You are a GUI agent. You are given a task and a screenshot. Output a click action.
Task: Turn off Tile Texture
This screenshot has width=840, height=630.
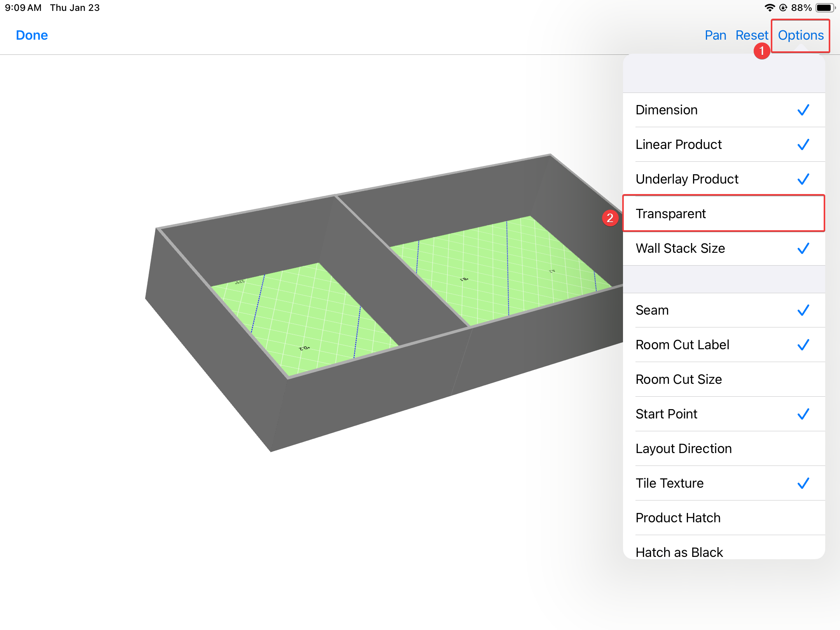point(723,483)
